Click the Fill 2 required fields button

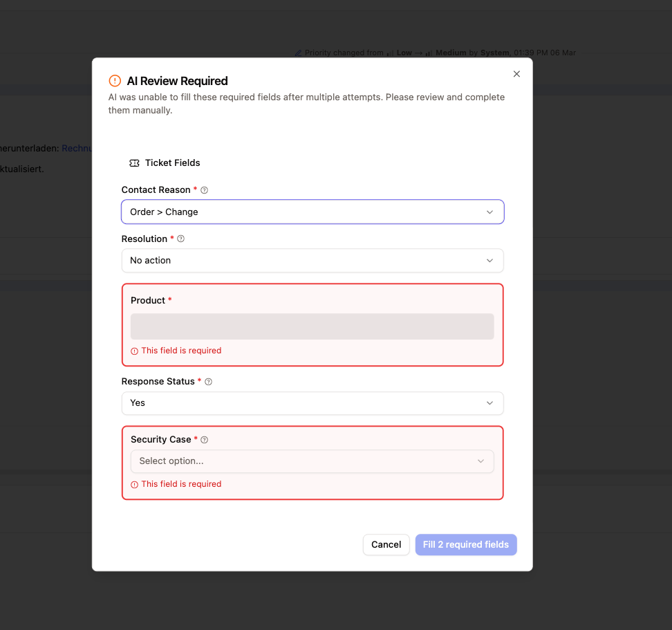point(466,544)
